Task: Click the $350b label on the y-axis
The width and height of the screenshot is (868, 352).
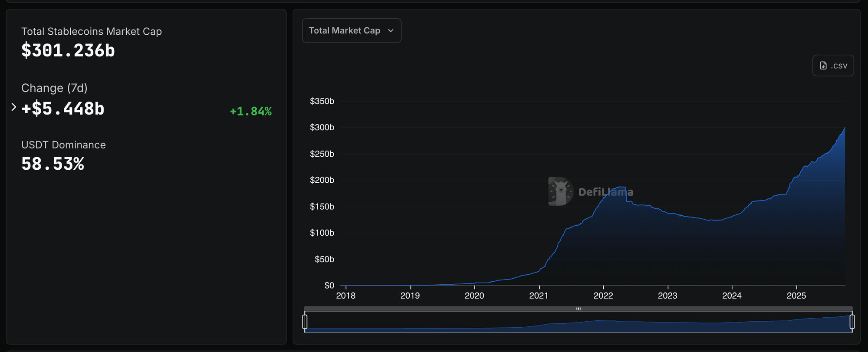Action: point(322,102)
